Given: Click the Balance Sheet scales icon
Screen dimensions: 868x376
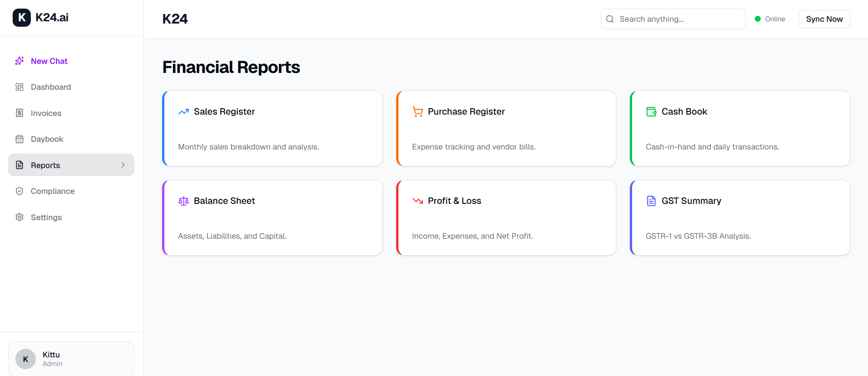Looking at the screenshot, I should [x=183, y=201].
